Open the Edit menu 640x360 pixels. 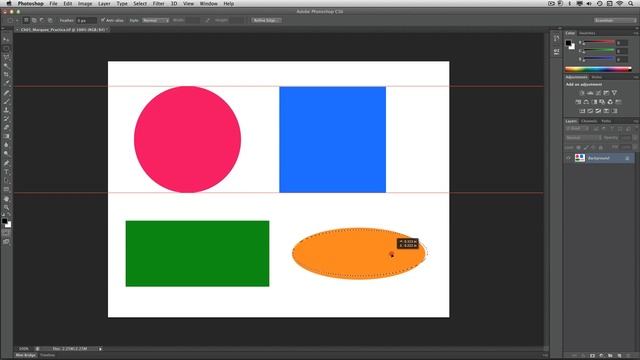pyautogui.click(x=68, y=4)
